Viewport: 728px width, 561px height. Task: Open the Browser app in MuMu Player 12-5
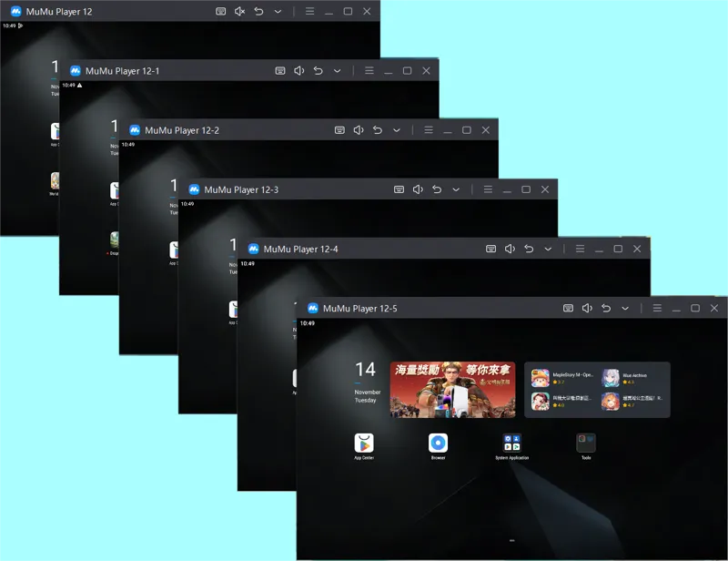pos(438,443)
